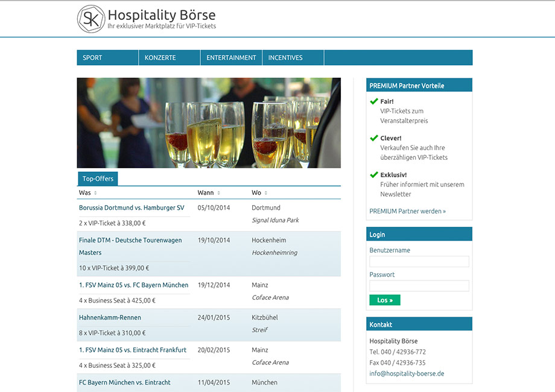Open the KONZERTE menu
Screen dimensions: 555x392
(x=169, y=58)
